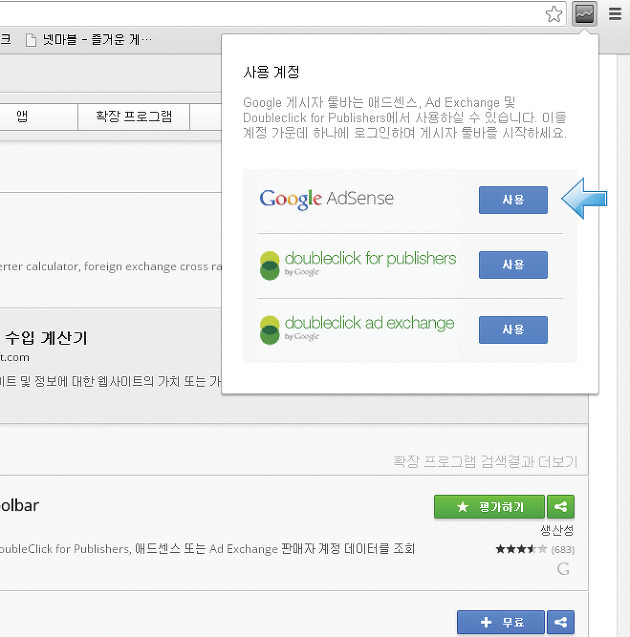Click 확장 프로그램 검색결과 더보기 link

click(x=485, y=462)
